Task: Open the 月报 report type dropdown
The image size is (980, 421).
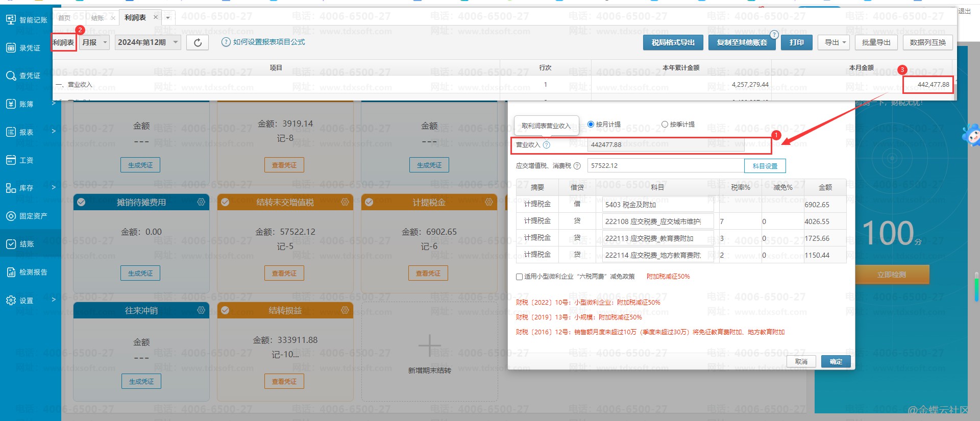Action: tap(95, 42)
